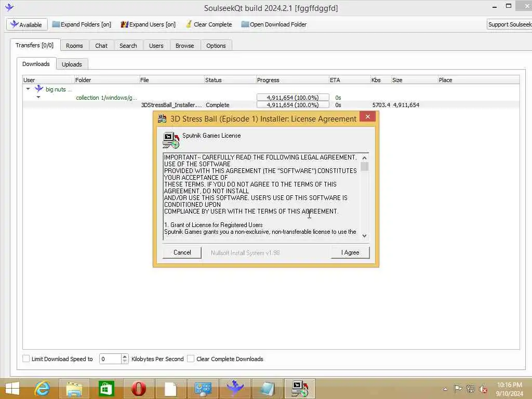The image size is (532, 399).
Task: Open the Users tab
Action: (156, 46)
